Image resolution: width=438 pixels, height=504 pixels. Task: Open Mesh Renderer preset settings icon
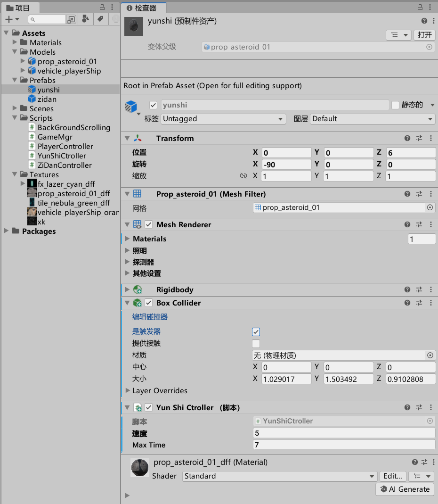pyautogui.click(x=419, y=224)
